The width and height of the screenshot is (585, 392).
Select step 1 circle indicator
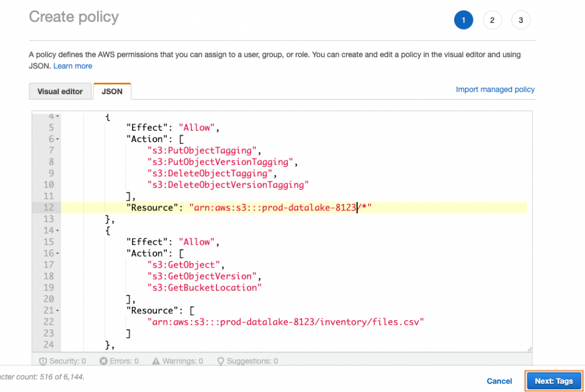pyautogui.click(x=463, y=20)
